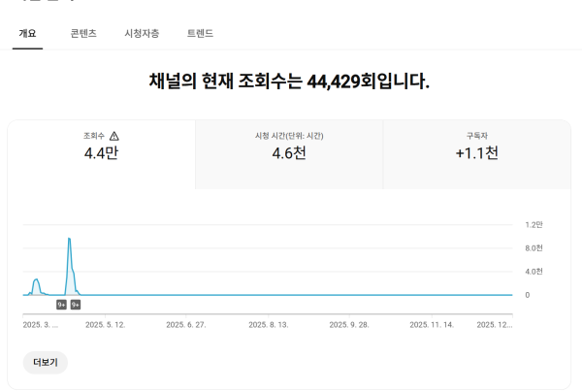The height and width of the screenshot is (392, 582).
Task: Click the 2025. 6. 27. date label
Action: point(186,326)
